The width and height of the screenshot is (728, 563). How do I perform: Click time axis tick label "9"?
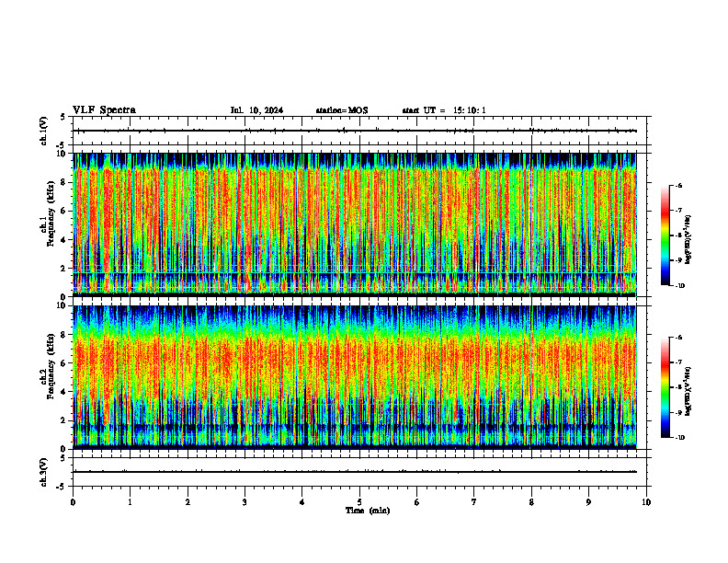[x=588, y=502]
